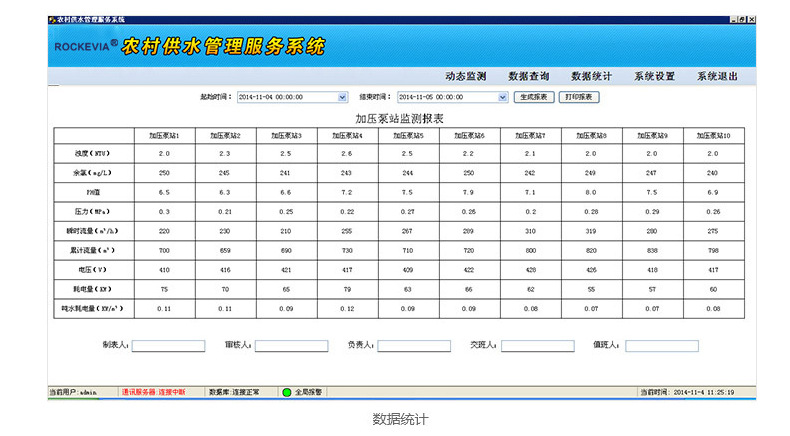Click the PH值 row header

(94, 193)
